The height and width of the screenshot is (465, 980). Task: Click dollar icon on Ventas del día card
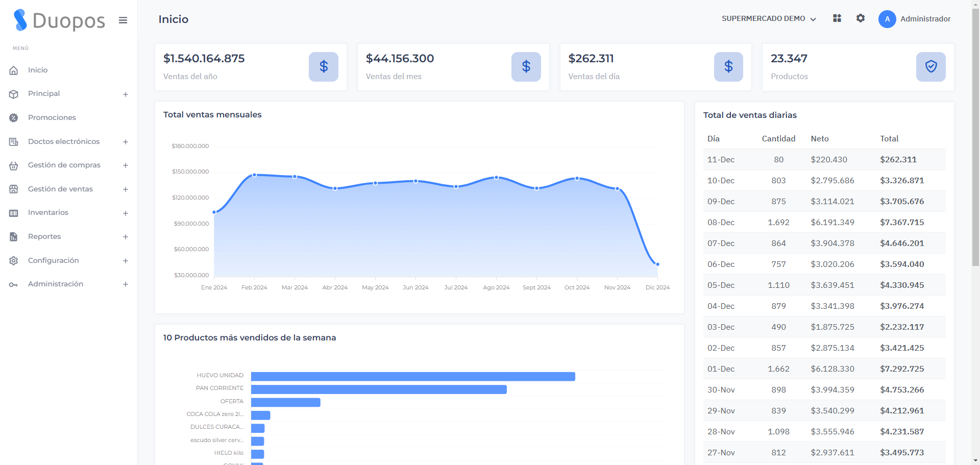tap(728, 67)
